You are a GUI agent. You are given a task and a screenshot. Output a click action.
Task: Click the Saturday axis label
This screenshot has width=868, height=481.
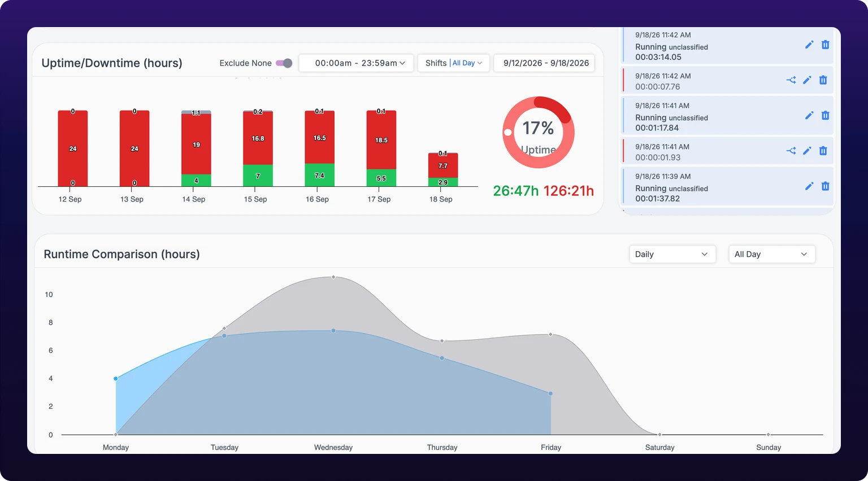(660, 447)
